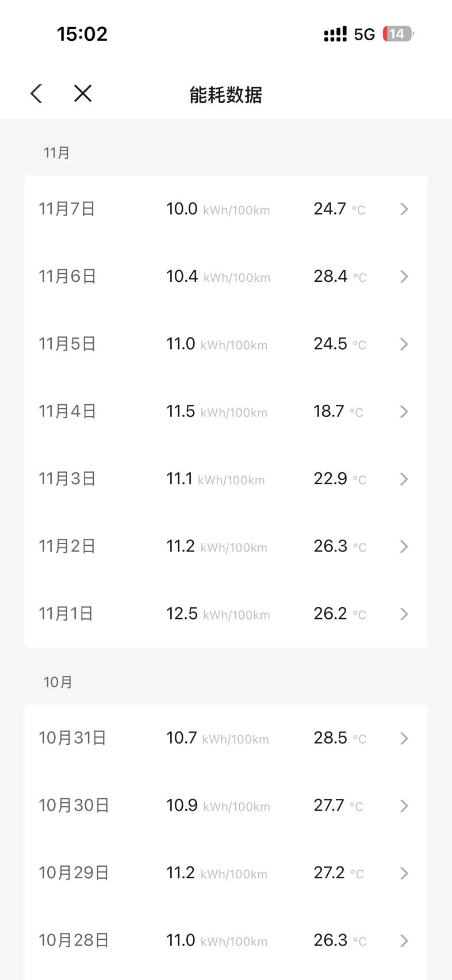The width and height of the screenshot is (452, 980).
Task: Tap chevron beside 11月3日 row
Action: pos(404,479)
